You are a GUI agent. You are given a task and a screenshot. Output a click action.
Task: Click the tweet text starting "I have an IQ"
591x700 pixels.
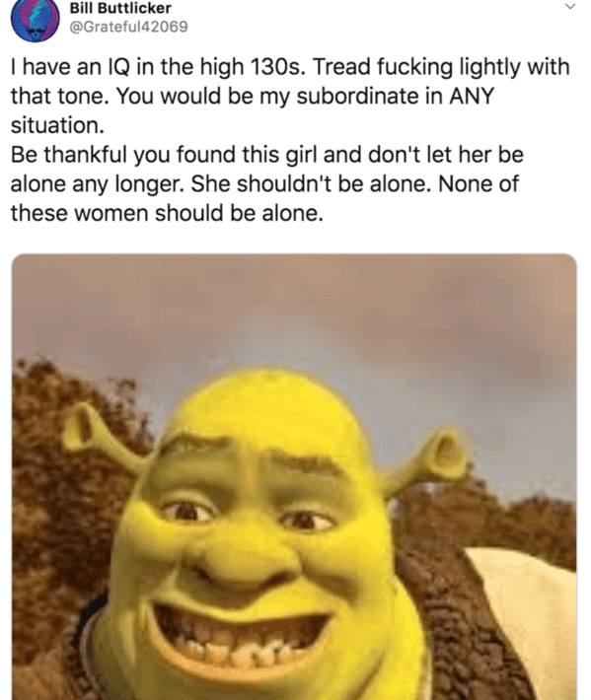(x=290, y=140)
